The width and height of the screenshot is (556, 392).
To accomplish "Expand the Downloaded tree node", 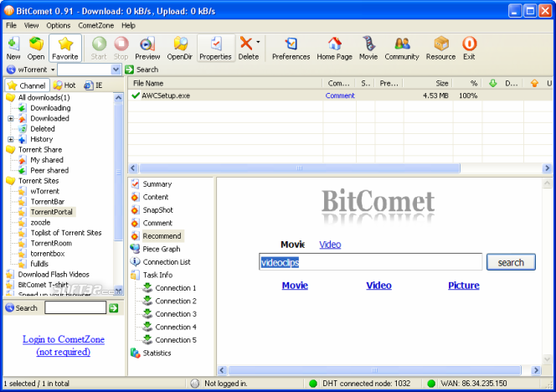I will 11,118.
